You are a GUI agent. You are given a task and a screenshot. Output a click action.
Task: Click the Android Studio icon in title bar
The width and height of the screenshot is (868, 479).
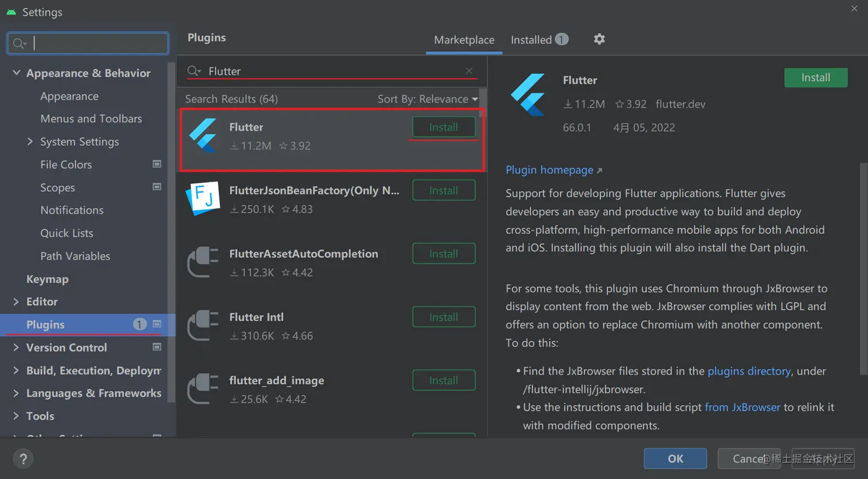[x=11, y=11]
